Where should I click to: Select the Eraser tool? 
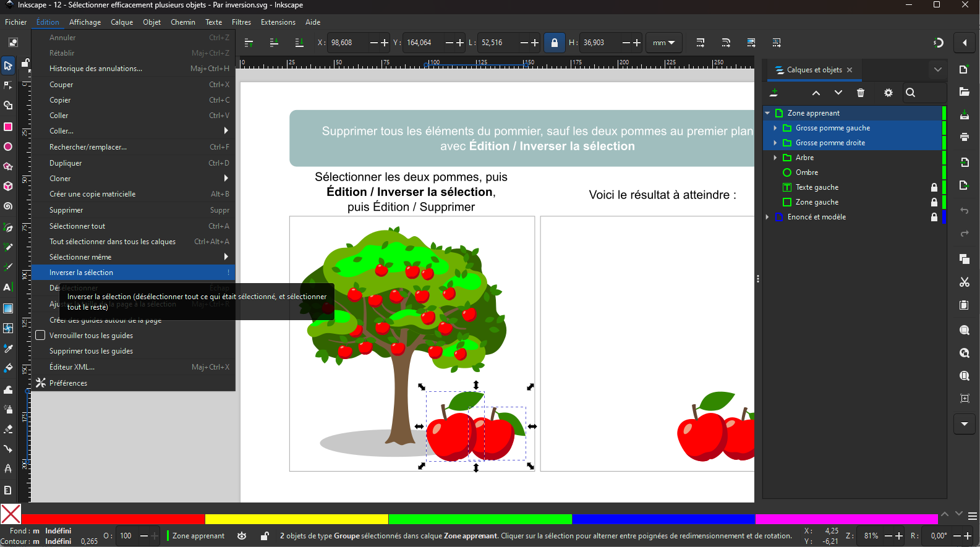click(8, 429)
